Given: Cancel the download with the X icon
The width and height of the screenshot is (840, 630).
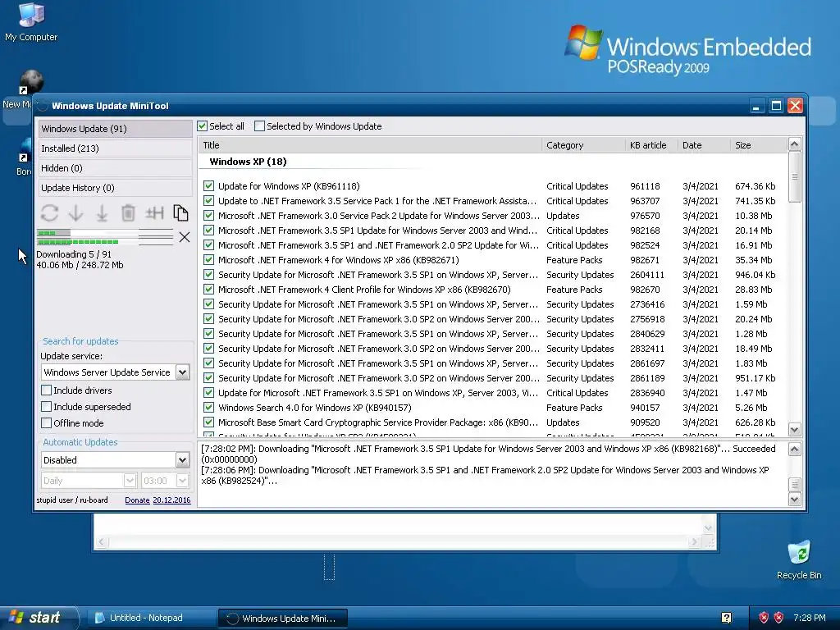Looking at the screenshot, I should coord(185,237).
